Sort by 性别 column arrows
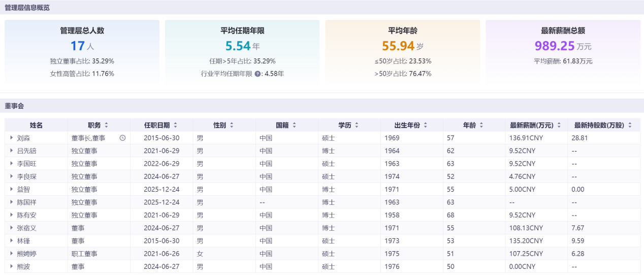 [232, 125]
